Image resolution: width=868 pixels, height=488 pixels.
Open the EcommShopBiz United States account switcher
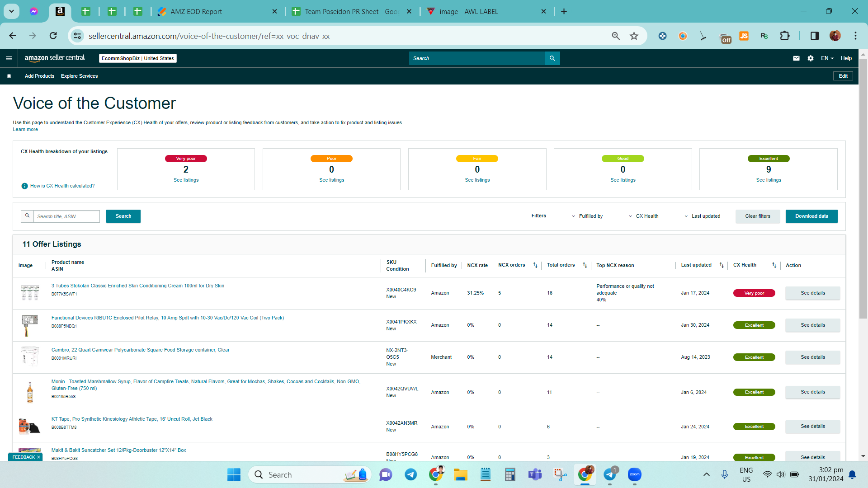click(x=137, y=58)
